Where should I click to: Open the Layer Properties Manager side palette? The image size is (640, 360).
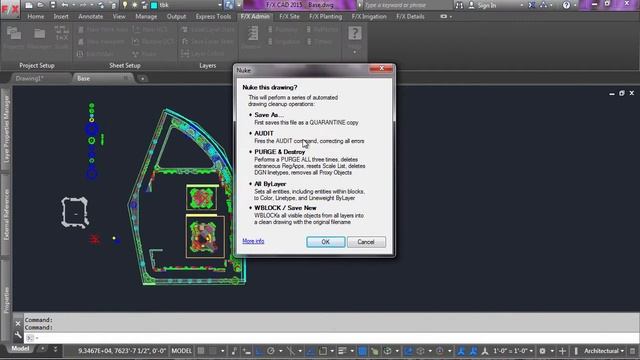click(x=6, y=129)
